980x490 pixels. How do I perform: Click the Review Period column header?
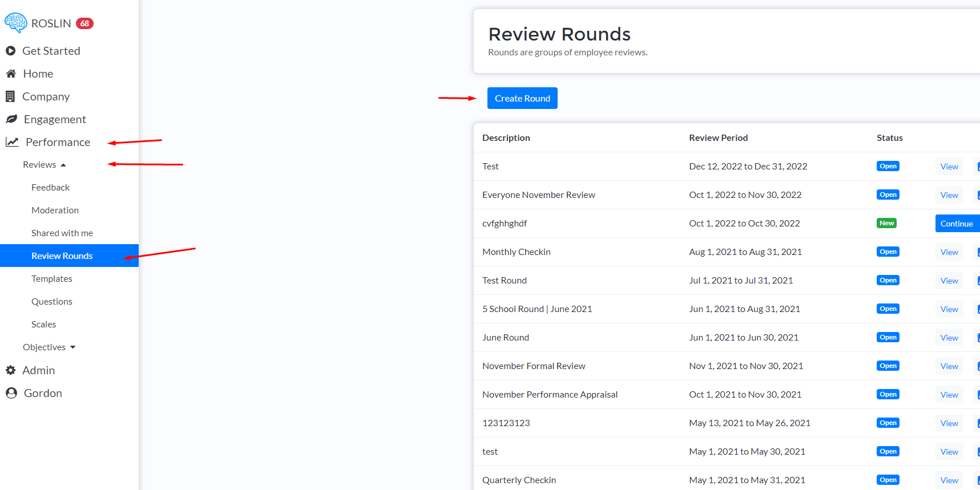click(719, 138)
